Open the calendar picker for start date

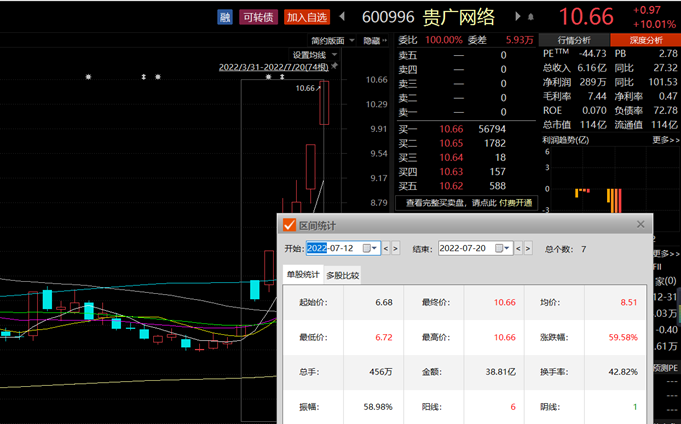pyautogui.click(x=368, y=248)
